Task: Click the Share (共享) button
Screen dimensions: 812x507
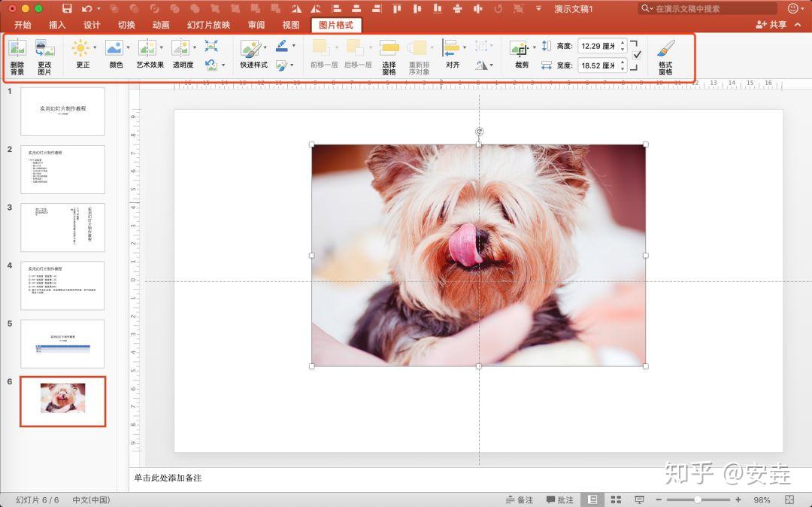Action: [x=771, y=24]
